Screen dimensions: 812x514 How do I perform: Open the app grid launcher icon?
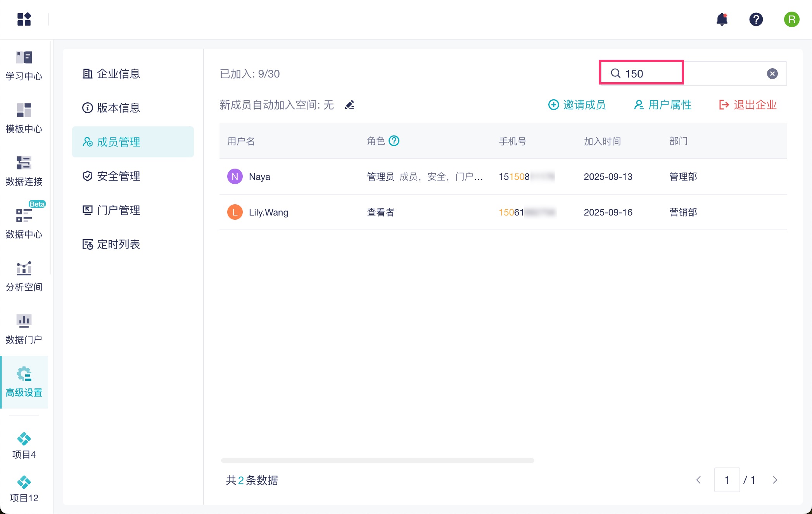pos(24,19)
